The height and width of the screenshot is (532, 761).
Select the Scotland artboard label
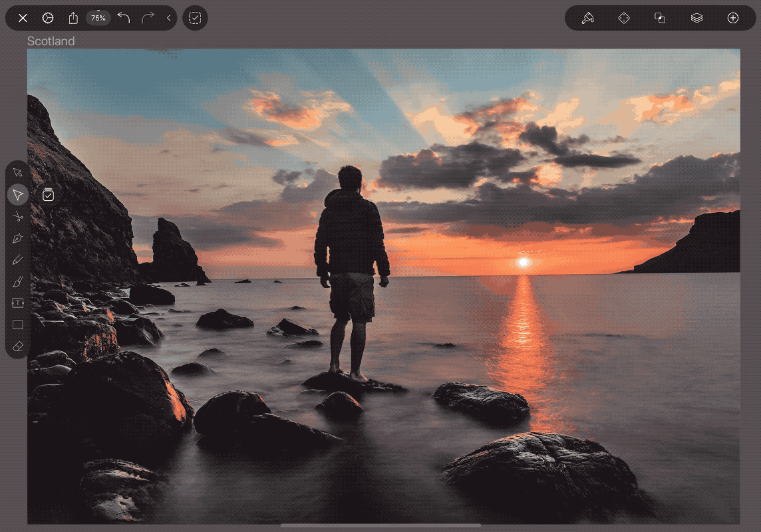[x=51, y=41]
